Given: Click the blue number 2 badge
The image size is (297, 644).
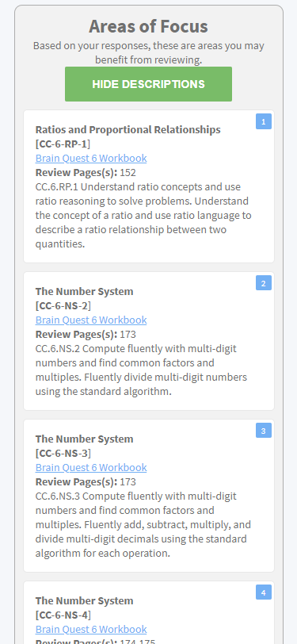Looking at the screenshot, I should [264, 283].
